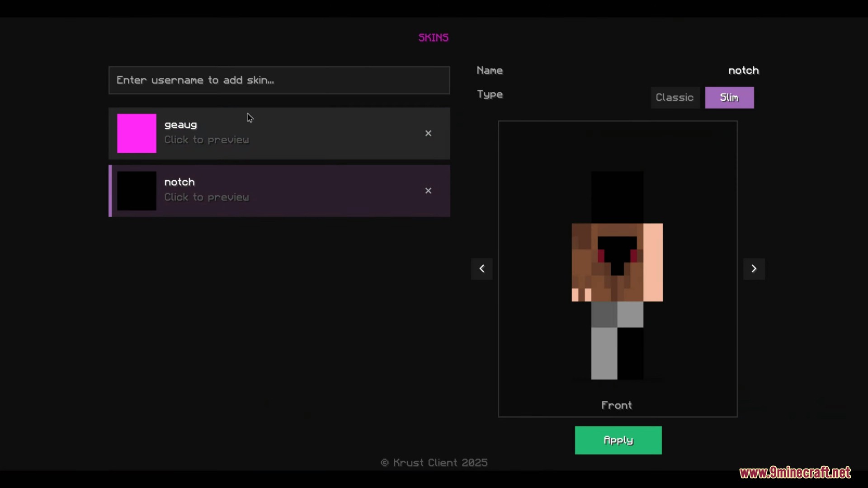Viewport: 868px width, 488px height.
Task: Click the notch name value in details
Action: [x=743, y=70]
